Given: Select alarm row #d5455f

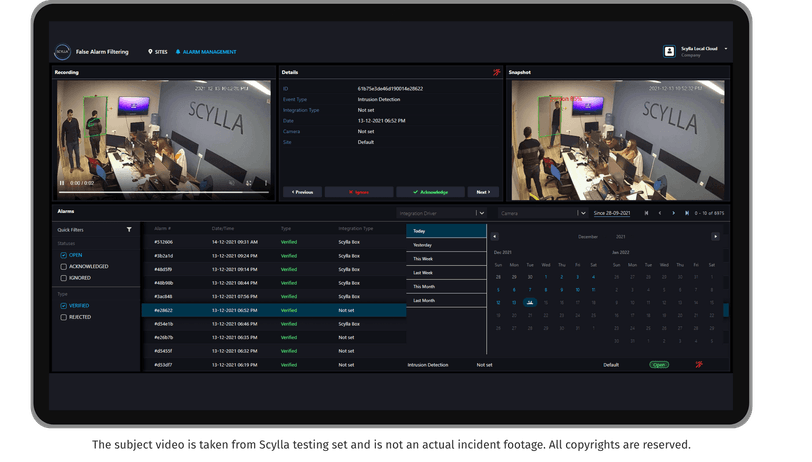Looking at the screenshot, I should coord(274,351).
